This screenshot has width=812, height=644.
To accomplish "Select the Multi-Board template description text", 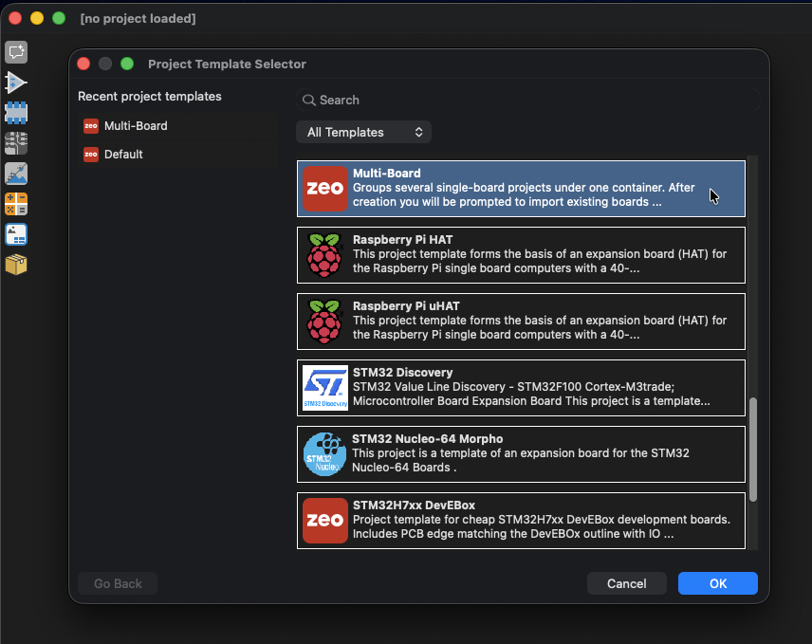I will (524, 194).
